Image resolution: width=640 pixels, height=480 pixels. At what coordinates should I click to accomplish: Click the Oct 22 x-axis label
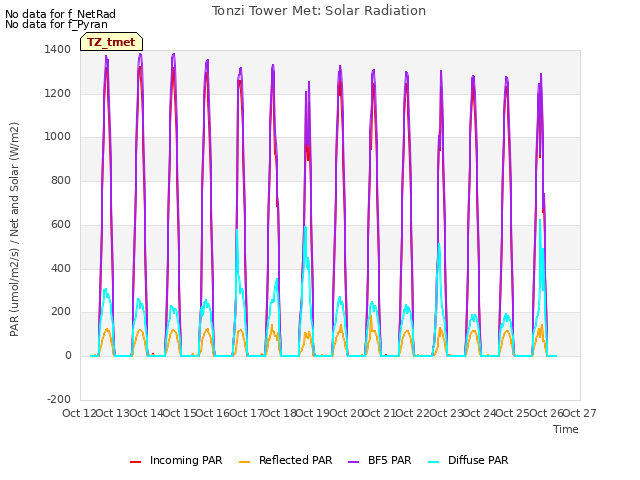point(413,413)
